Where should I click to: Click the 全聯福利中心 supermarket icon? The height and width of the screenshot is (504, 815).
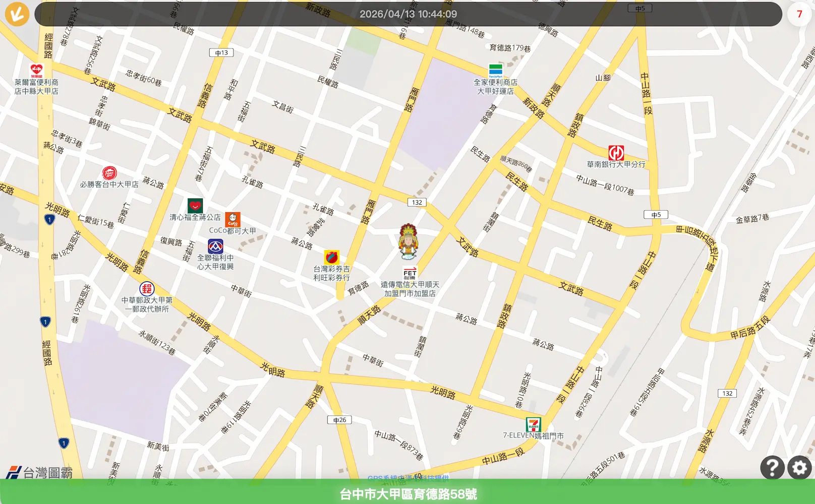[x=215, y=246]
